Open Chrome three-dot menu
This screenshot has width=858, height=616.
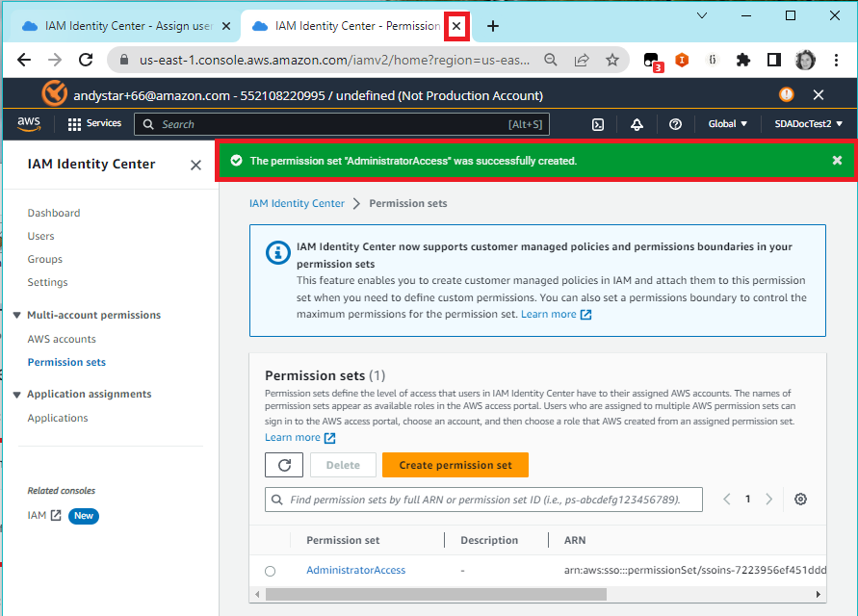(836, 60)
